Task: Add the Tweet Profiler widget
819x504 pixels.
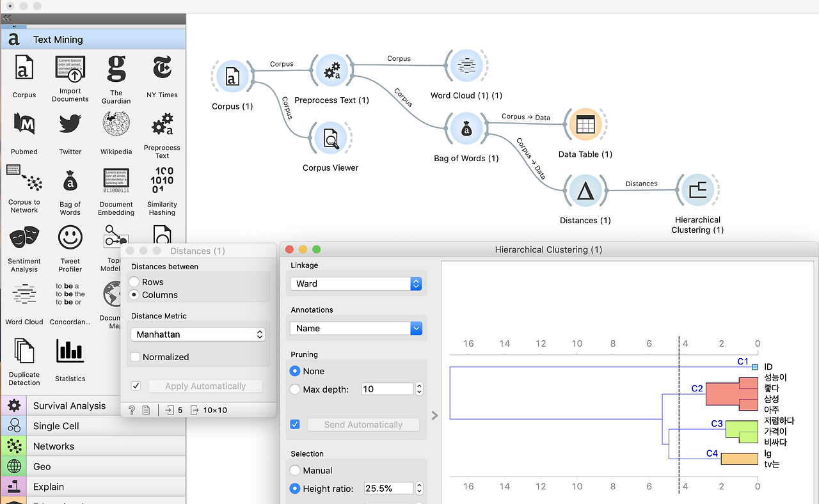Action: [70, 249]
